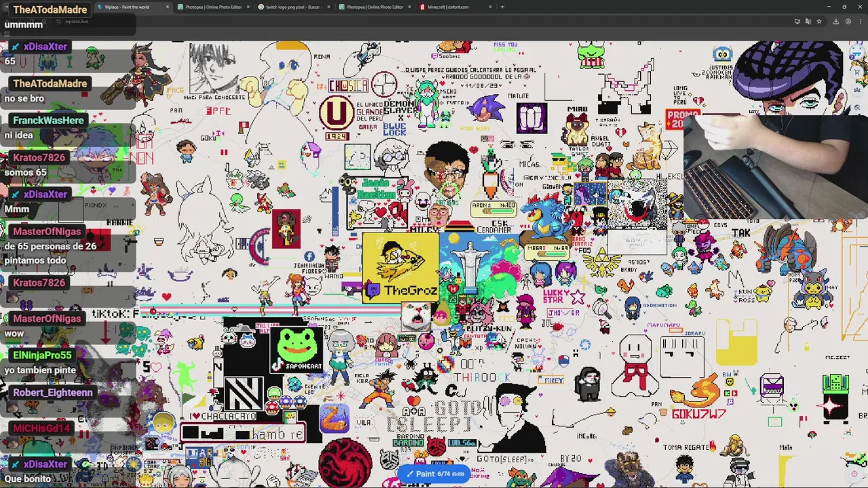Switch to the twitch logo png pixel search tab

pyautogui.click(x=295, y=7)
